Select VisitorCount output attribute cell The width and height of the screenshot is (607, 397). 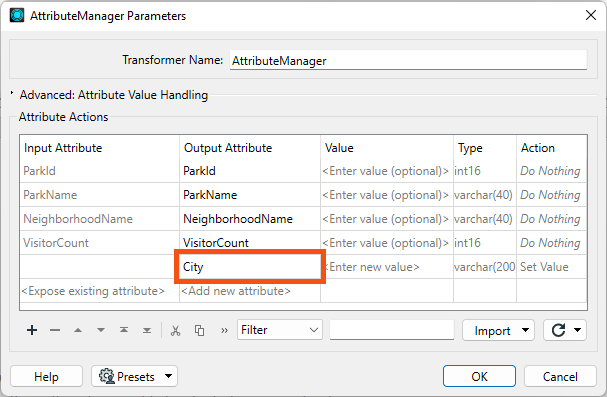pos(250,243)
